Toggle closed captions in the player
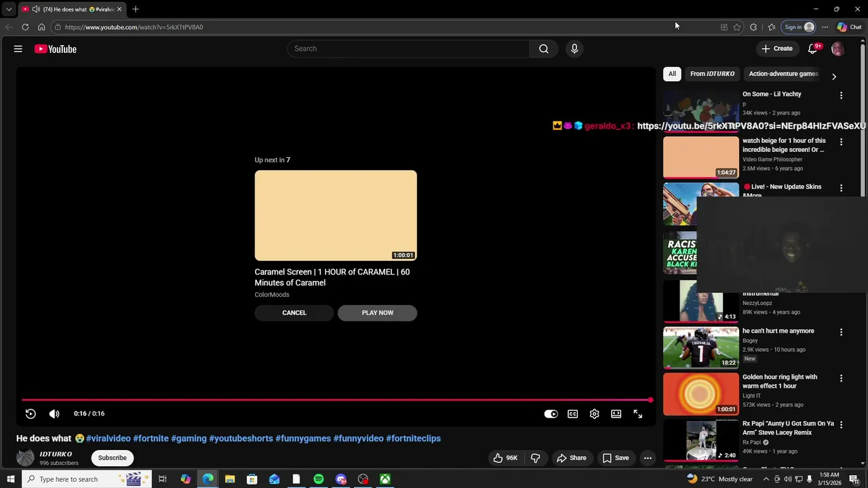Image resolution: width=868 pixels, height=488 pixels. 573,413
